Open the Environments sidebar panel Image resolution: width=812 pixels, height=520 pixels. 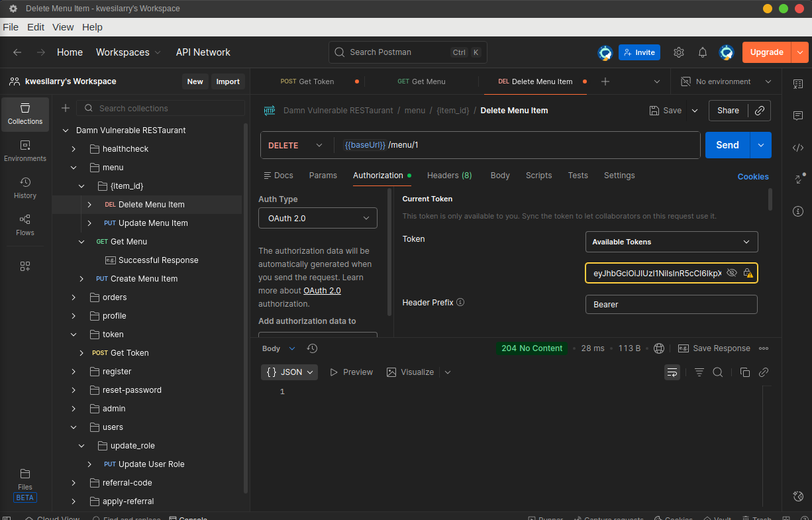pos(25,150)
